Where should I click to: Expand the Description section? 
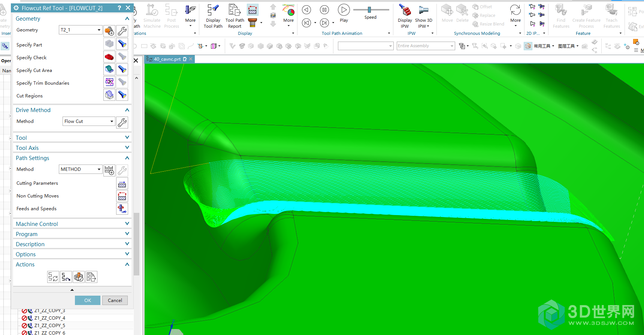tap(127, 244)
